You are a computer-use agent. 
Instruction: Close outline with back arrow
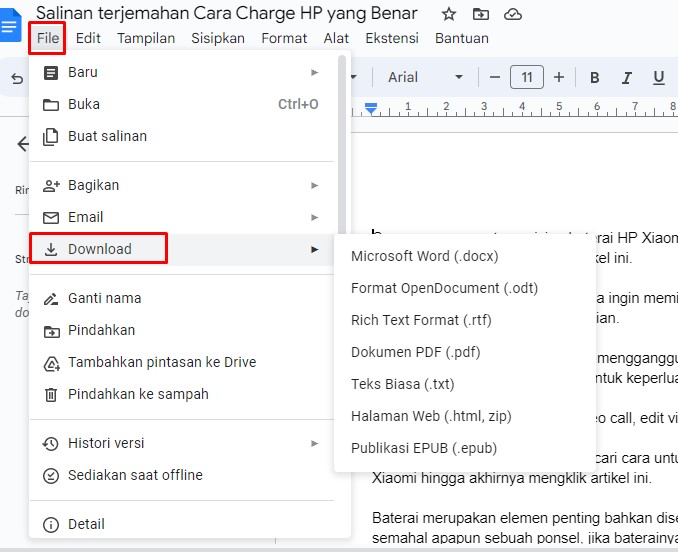[x=22, y=144]
